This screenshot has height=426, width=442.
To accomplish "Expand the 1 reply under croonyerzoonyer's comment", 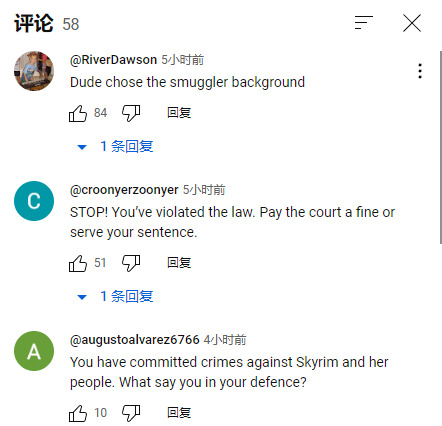I will click(115, 296).
